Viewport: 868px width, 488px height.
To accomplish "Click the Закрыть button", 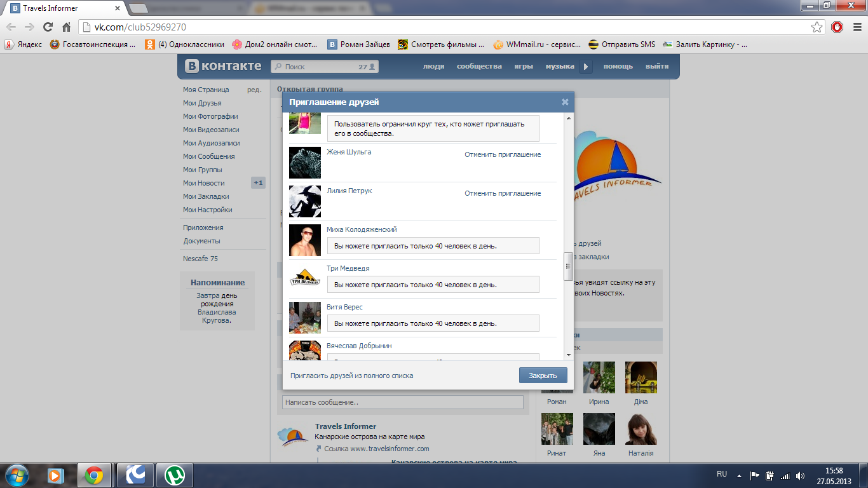I will coord(543,375).
